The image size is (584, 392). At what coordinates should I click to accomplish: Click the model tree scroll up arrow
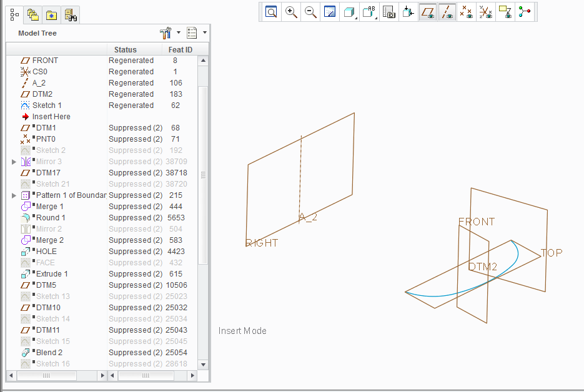click(x=203, y=61)
